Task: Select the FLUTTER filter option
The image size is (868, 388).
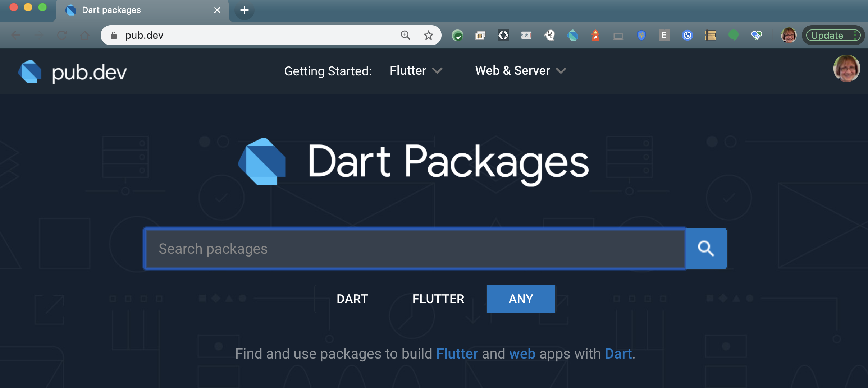Action: 438,299
